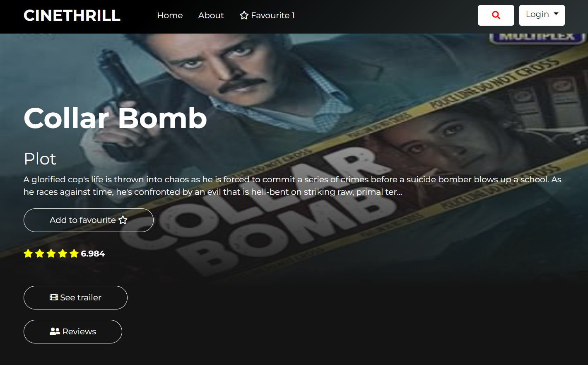This screenshot has height=365, width=588.
Task: Click the red search magnifier button
Action: click(496, 15)
